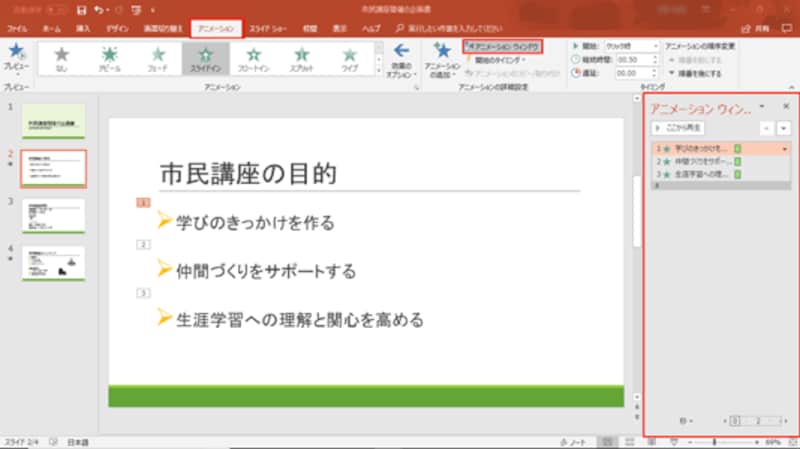Screen dimensions: 800x449
Task: Open the File (ファイル) tab
Action: [x=17, y=29]
